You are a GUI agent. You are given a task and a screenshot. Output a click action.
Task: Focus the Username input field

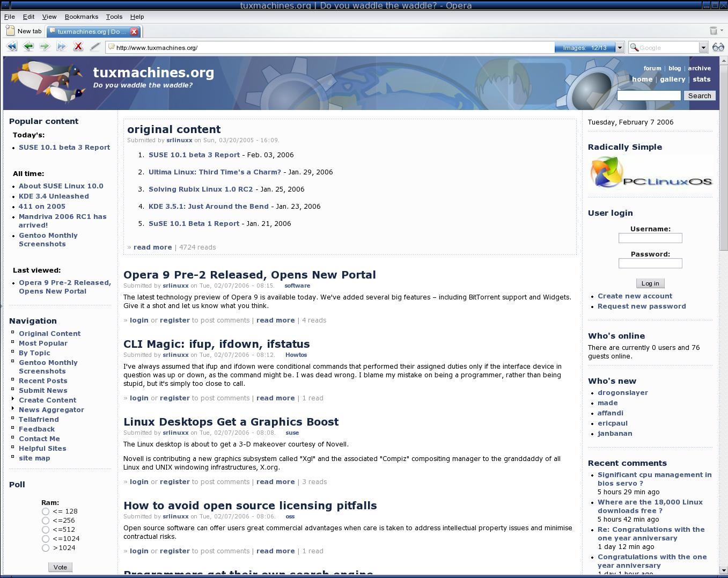[650, 238]
